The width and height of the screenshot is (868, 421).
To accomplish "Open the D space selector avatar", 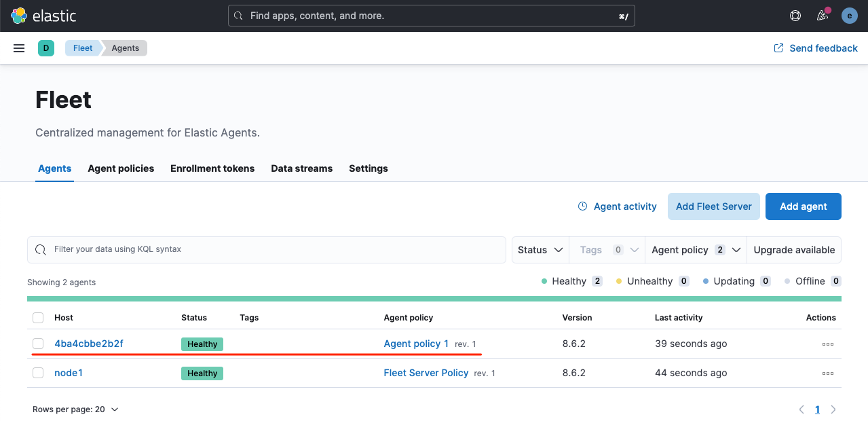I will (x=46, y=48).
